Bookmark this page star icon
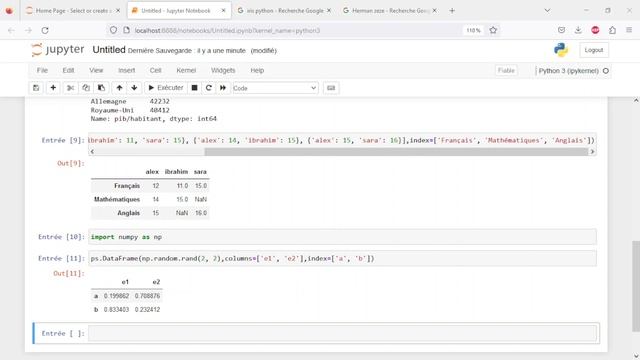Screen dimensions: 640x360 point(493,30)
